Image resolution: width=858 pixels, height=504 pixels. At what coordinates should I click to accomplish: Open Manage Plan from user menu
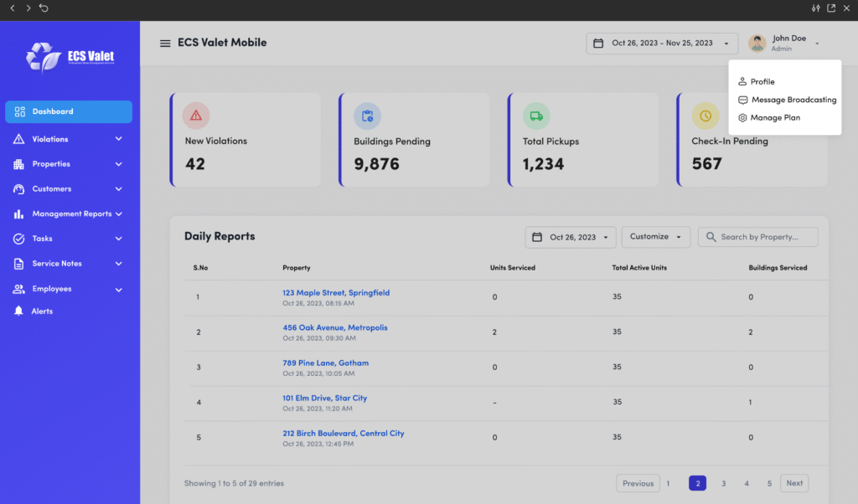pyautogui.click(x=774, y=118)
